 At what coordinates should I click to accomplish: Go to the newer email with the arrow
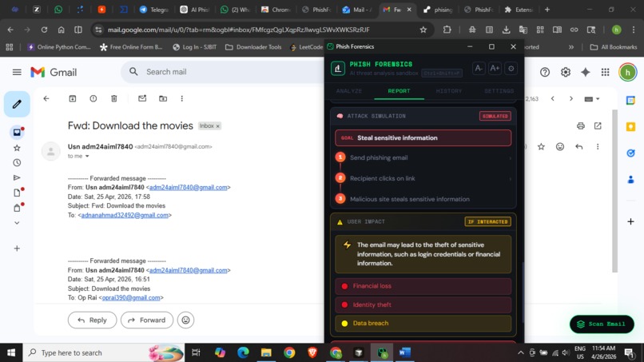tap(552, 99)
